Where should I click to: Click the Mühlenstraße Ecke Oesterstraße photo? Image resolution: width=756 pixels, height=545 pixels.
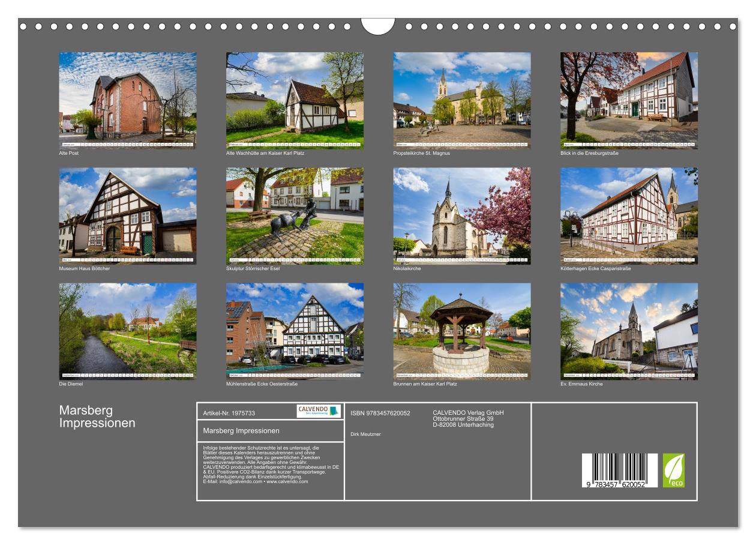click(x=295, y=331)
